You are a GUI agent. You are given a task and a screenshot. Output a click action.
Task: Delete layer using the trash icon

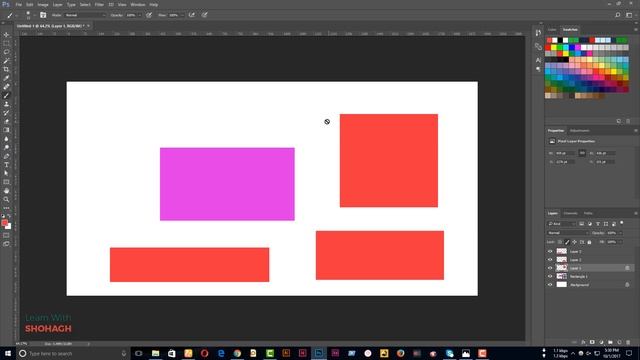628,342
